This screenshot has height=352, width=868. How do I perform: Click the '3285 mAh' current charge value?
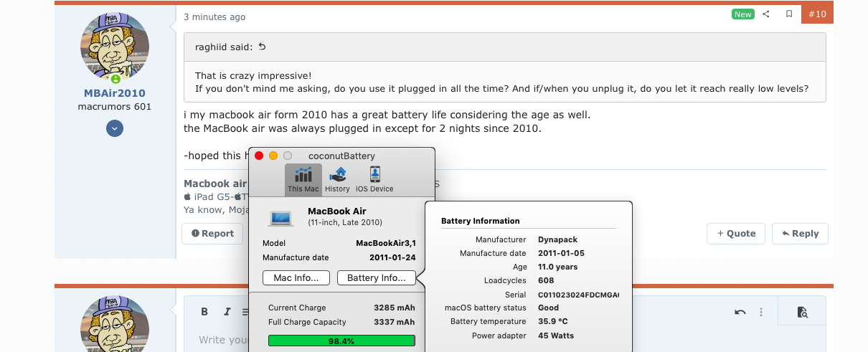coord(394,308)
